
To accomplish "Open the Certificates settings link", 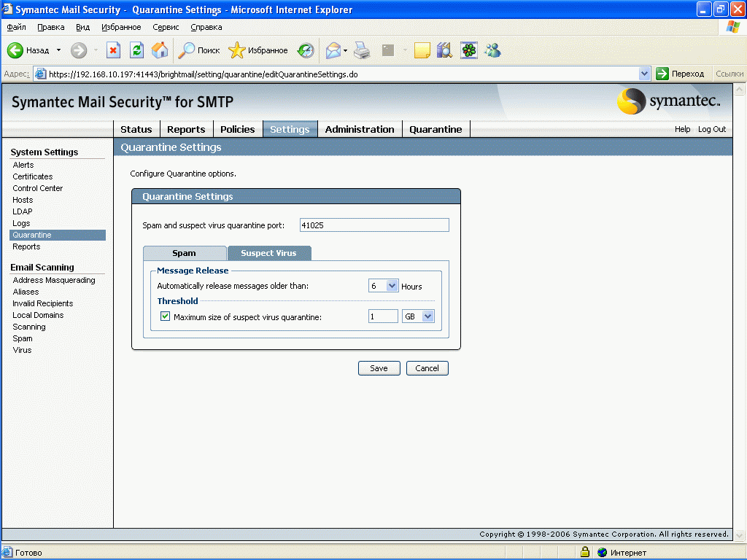I will [32, 176].
